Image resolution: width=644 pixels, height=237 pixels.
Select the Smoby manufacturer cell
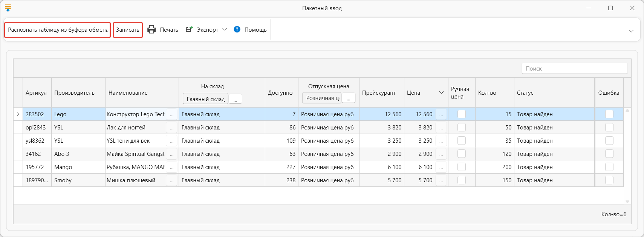point(78,180)
